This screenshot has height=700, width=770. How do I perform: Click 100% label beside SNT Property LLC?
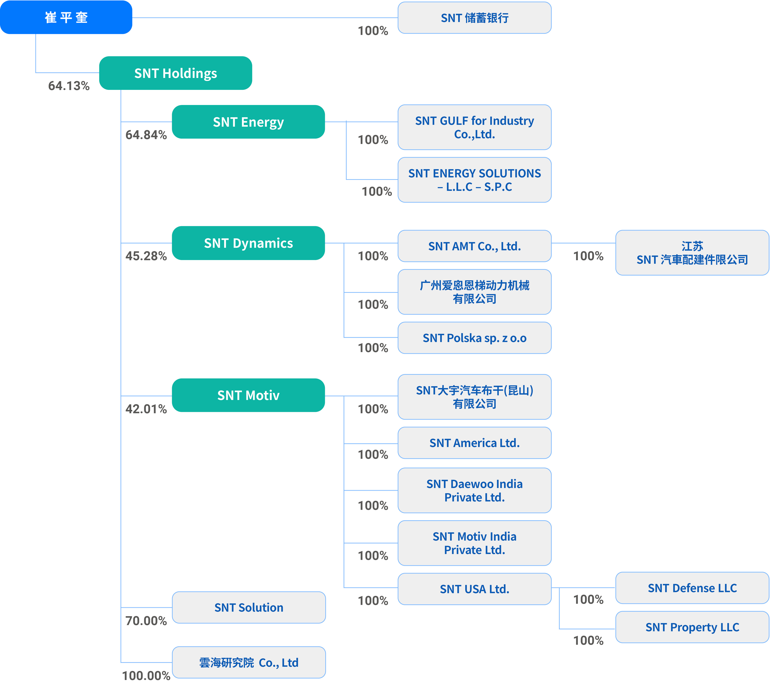coord(589,640)
